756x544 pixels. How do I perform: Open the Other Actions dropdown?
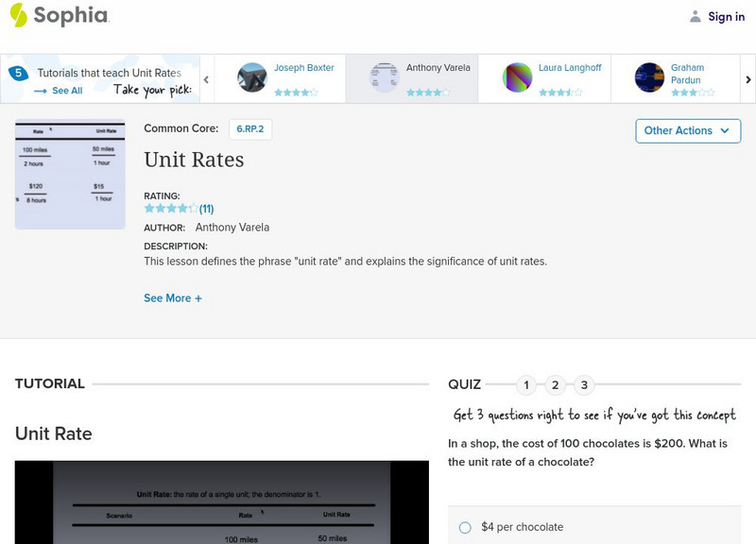click(x=687, y=130)
